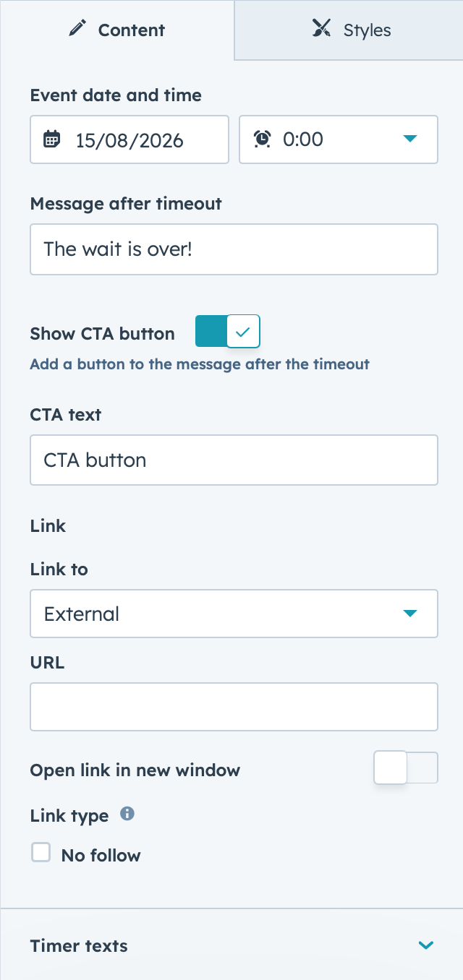Image resolution: width=463 pixels, height=980 pixels.
Task: Expand the Timer texts section
Action: (425, 945)
